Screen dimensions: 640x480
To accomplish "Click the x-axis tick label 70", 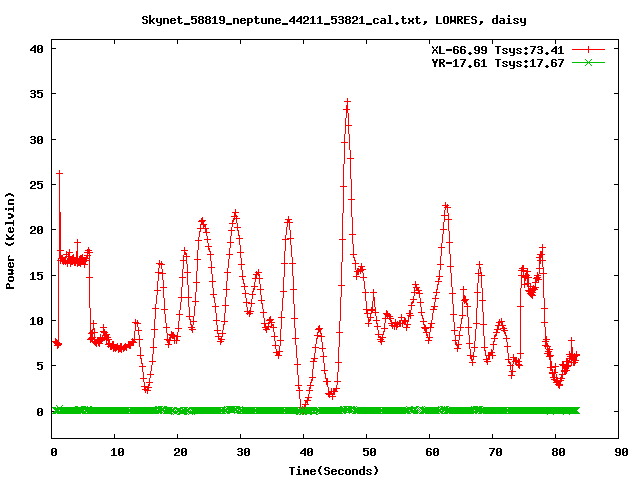I will click(495, 452).
